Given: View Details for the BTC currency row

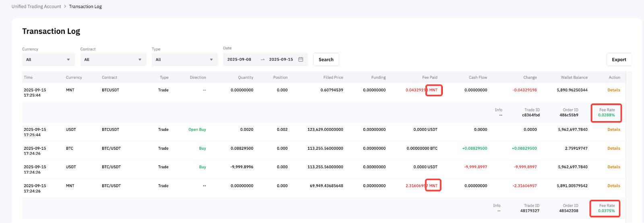Looking at the screenshot, I should pyautogui.click(x=613, y=149).
